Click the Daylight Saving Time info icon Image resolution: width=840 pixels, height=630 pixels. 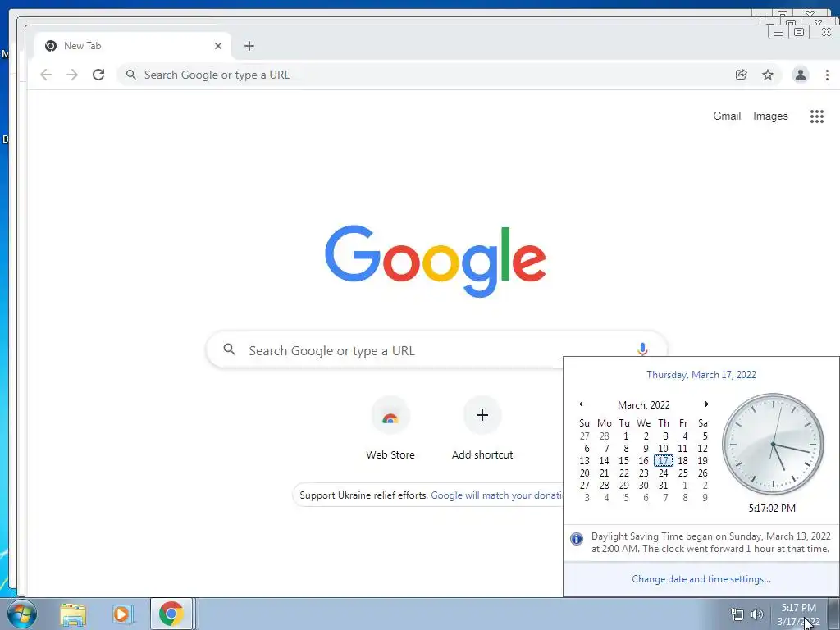coord(577,539)
